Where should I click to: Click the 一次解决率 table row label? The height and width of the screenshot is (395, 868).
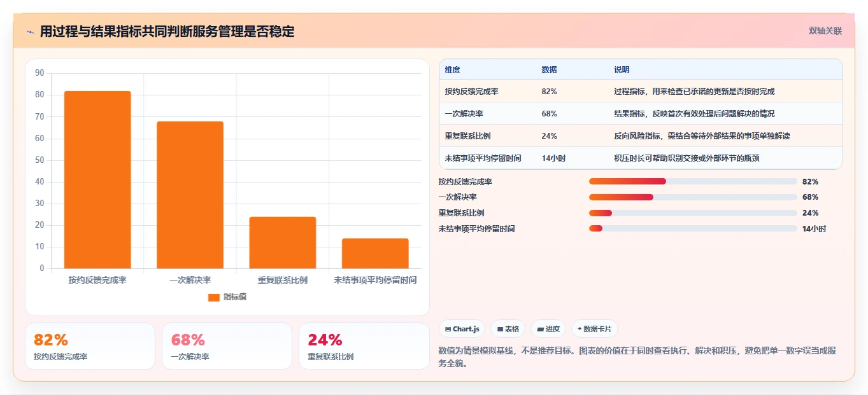(464, 114)
